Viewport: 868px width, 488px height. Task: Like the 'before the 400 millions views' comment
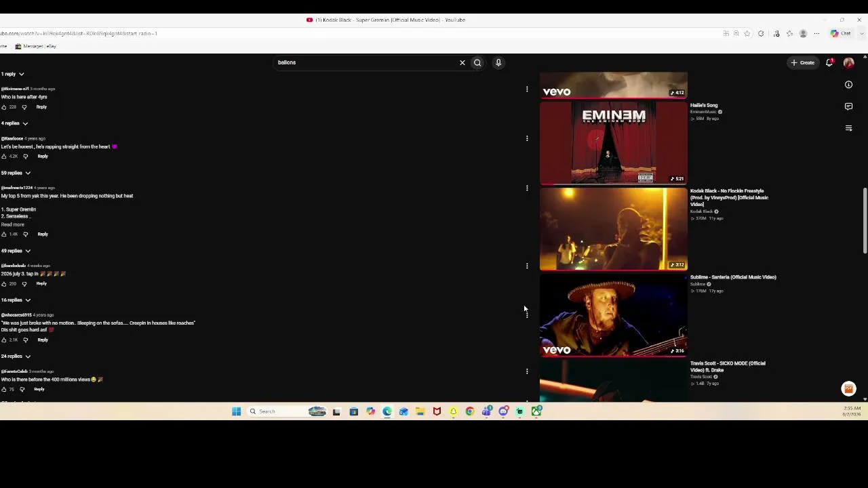tap(4, 390)
